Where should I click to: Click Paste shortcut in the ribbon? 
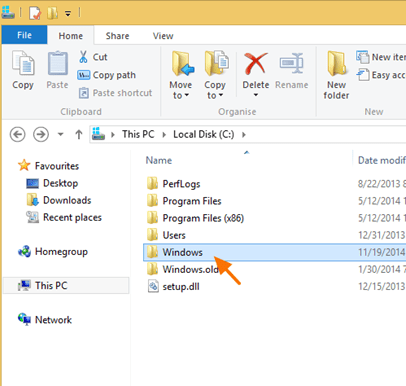click(115, 93)
